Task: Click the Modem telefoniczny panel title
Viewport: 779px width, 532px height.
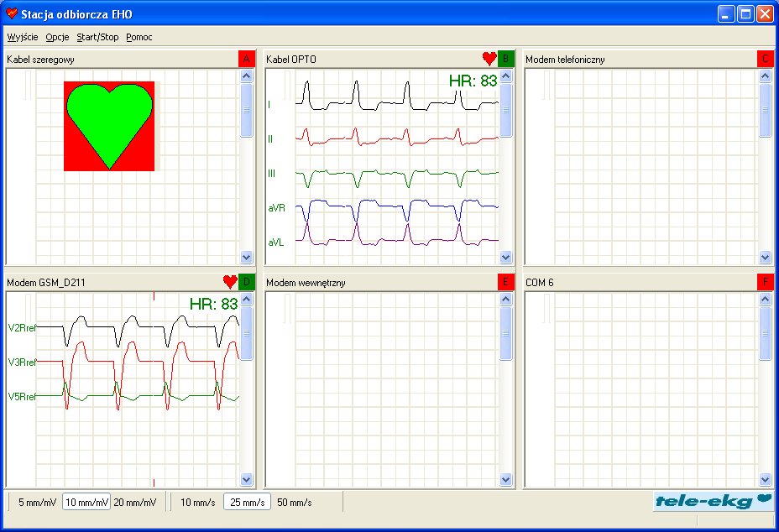Action: point(566,60)
